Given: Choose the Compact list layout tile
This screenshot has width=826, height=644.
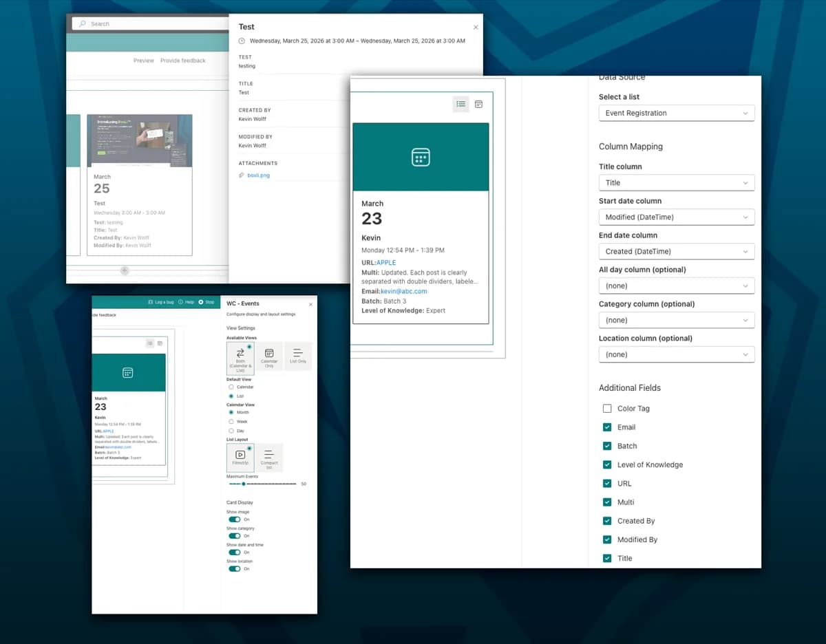Looking at the screenshot, I should (269, 458).
